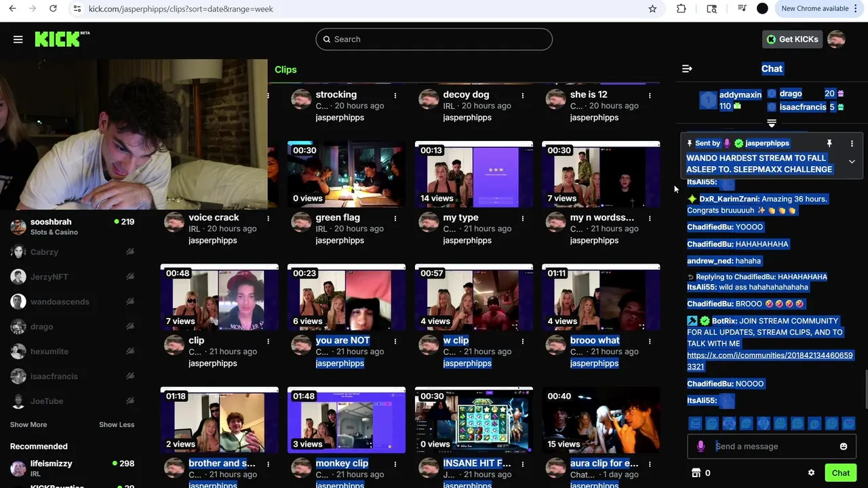Expand the chat leaderboard handle
Viewport: 868px width, 488px height.
771,123
